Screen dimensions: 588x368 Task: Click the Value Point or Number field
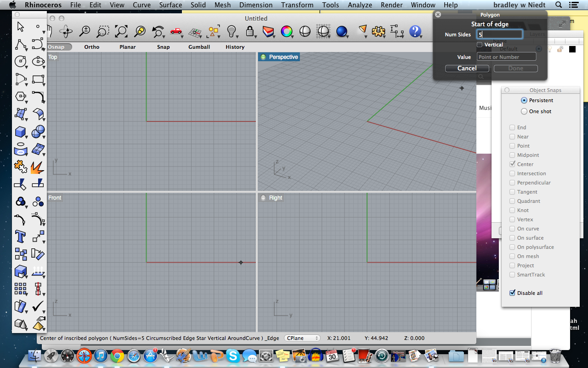506,57
